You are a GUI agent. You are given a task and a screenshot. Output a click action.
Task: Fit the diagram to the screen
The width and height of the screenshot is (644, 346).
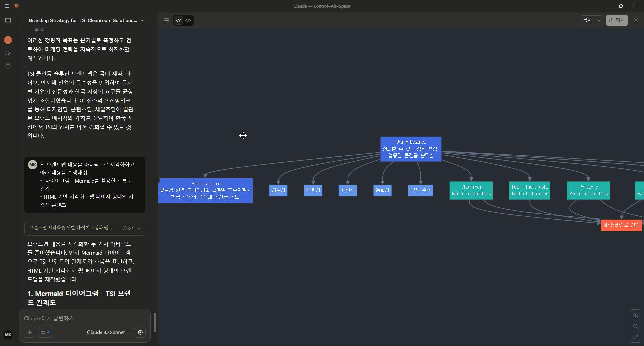pos(636,337)
